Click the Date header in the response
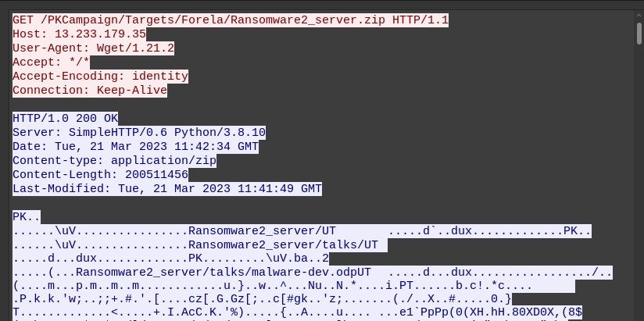Screen dimensions: 644x321 (135, 146)
